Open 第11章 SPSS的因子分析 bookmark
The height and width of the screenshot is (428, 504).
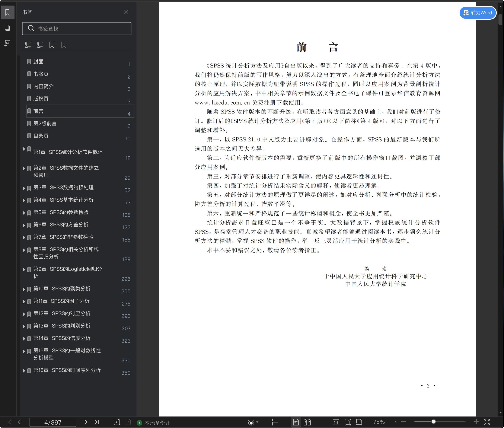pyautogui.click(x=61, y=301)
